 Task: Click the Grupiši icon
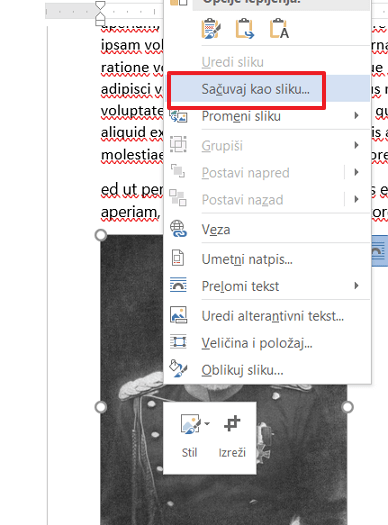(178, 144)
